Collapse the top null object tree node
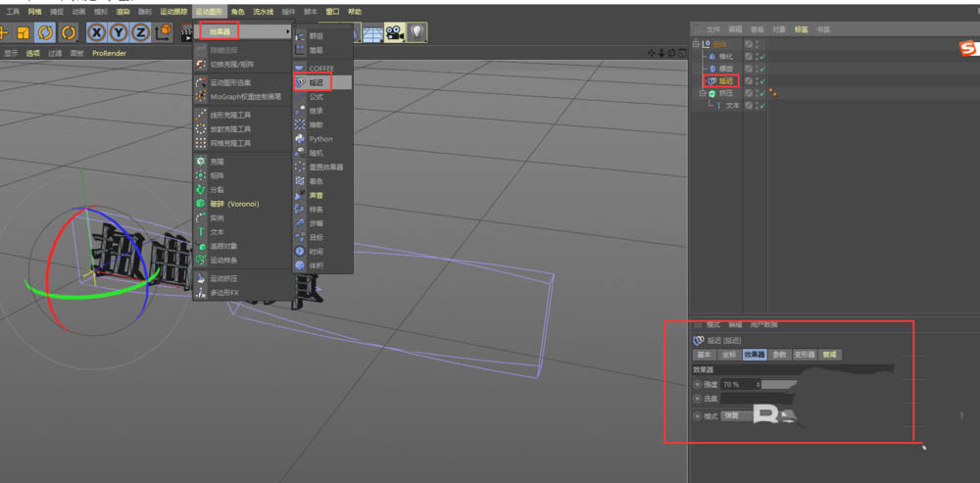The height and width of the screenshot is (483, 980). pos(695,44)
